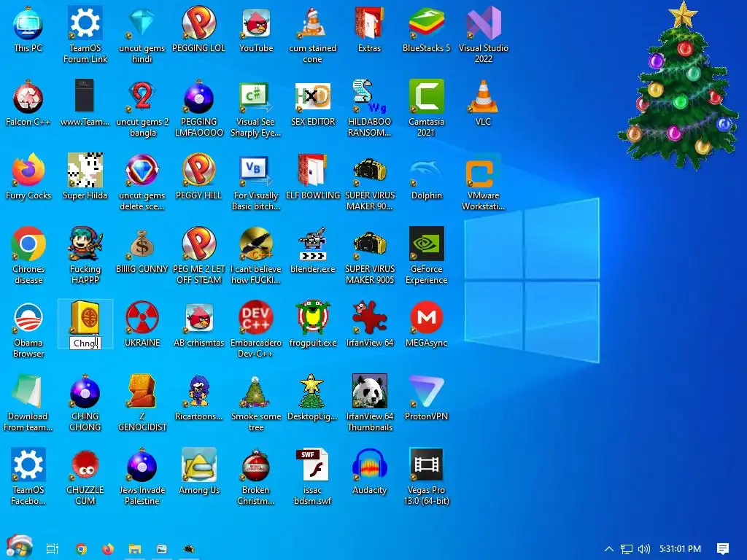
Task: Launch Audacity from the desktop
Action: coord(369,472)
